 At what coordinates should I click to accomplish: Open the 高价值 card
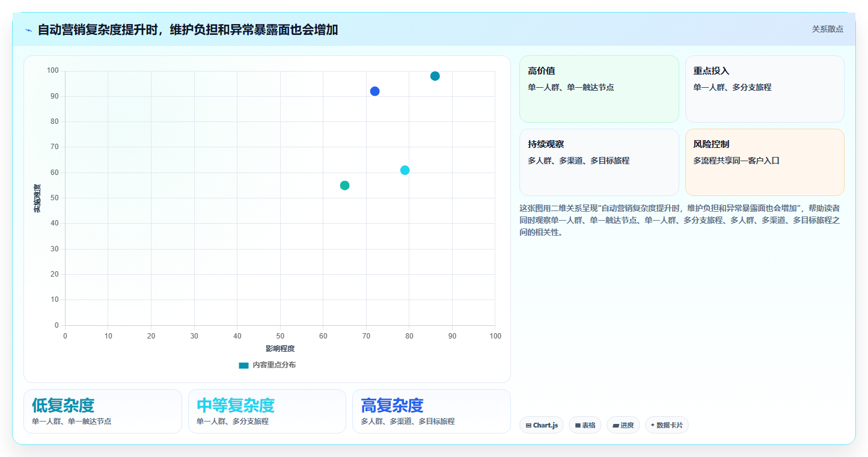(x=599, y=89)
